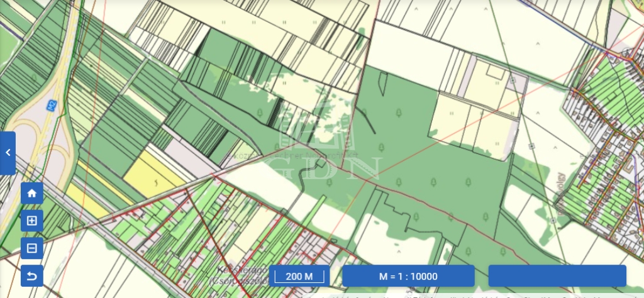Click the Home view icon

(32, 194)
